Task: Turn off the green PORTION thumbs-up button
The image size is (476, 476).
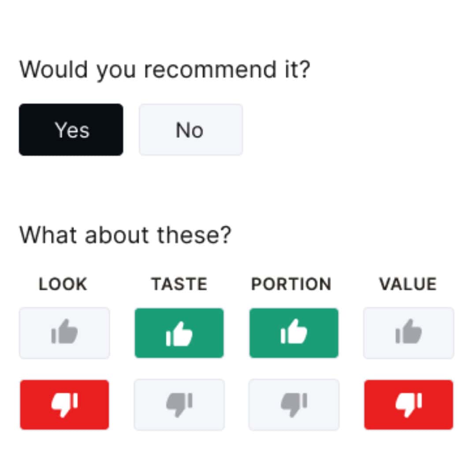Action: pos(294,333)
